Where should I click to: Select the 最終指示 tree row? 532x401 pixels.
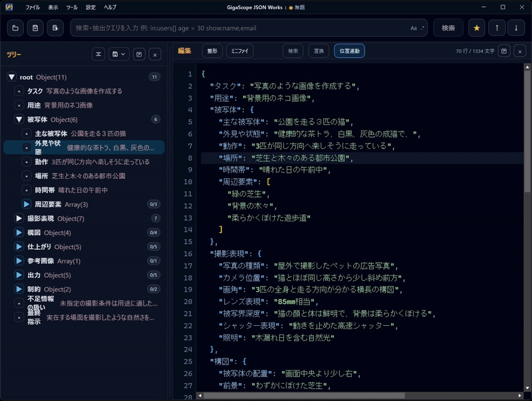84,318
